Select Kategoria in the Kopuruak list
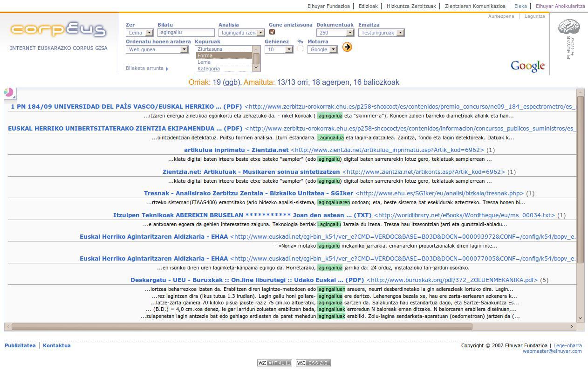Image resolution: width=588 pixels, height=379 pixels. [208, 69]
